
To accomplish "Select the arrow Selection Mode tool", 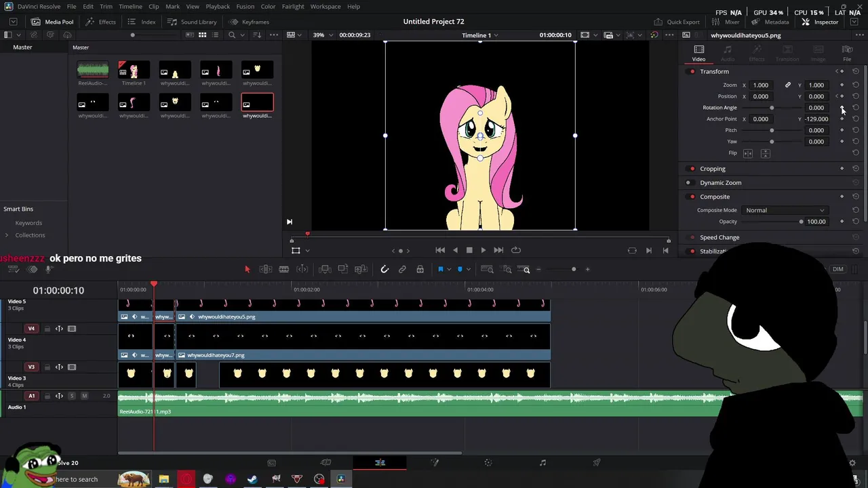I will coord(247,269).
